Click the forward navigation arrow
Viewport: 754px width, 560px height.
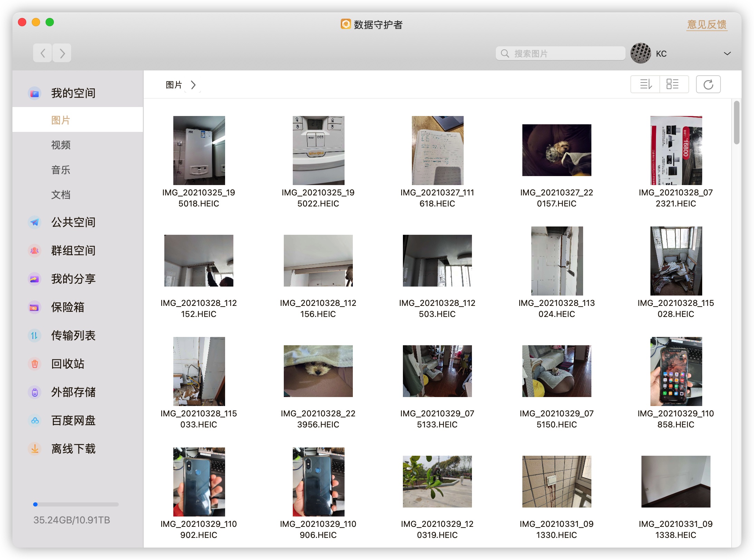tap(62, 53)
